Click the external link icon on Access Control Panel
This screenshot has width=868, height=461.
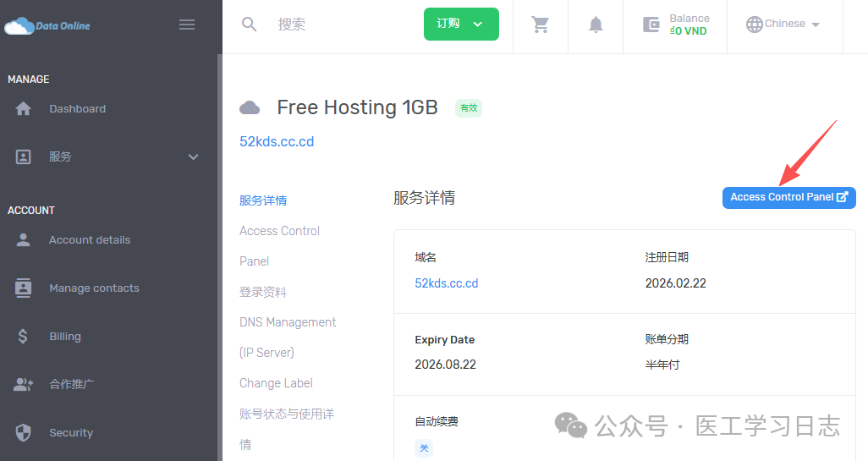pos(842,197)
